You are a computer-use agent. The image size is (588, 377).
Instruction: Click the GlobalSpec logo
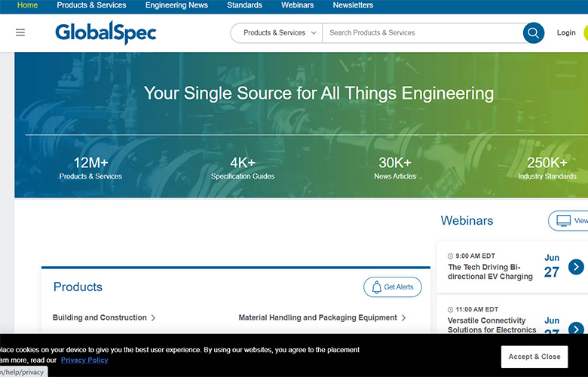click(106, 33)
